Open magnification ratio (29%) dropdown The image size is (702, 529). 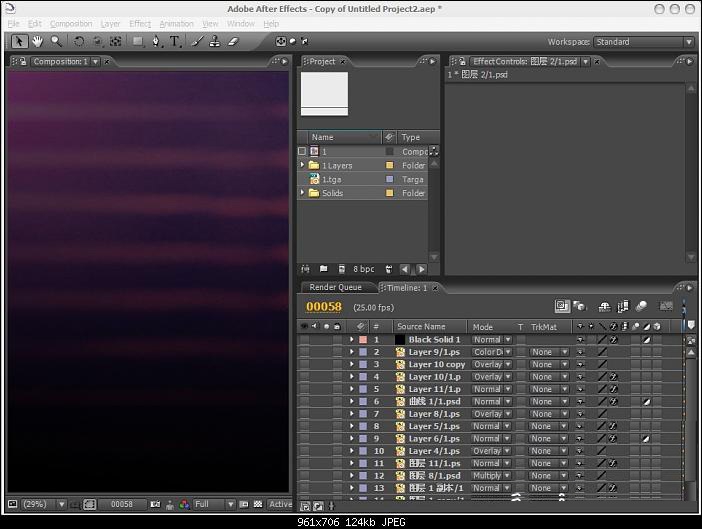point(44,504)
